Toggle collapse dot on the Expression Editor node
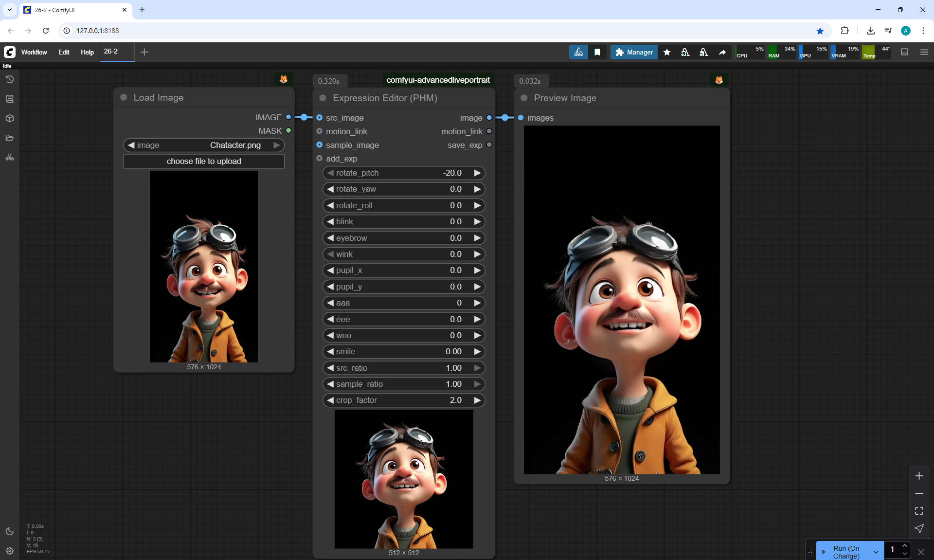The image size is (934, 560). click(323, 98)
